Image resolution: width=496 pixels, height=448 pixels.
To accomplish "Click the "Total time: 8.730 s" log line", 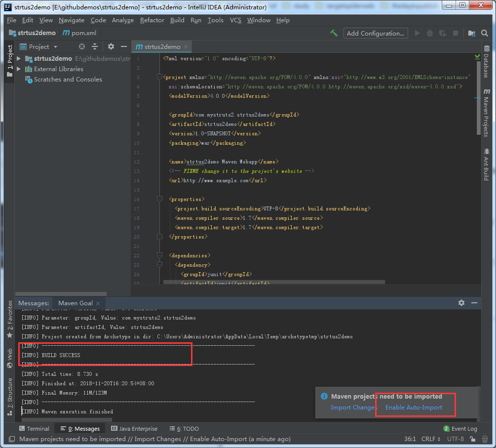I will (59, 374).
